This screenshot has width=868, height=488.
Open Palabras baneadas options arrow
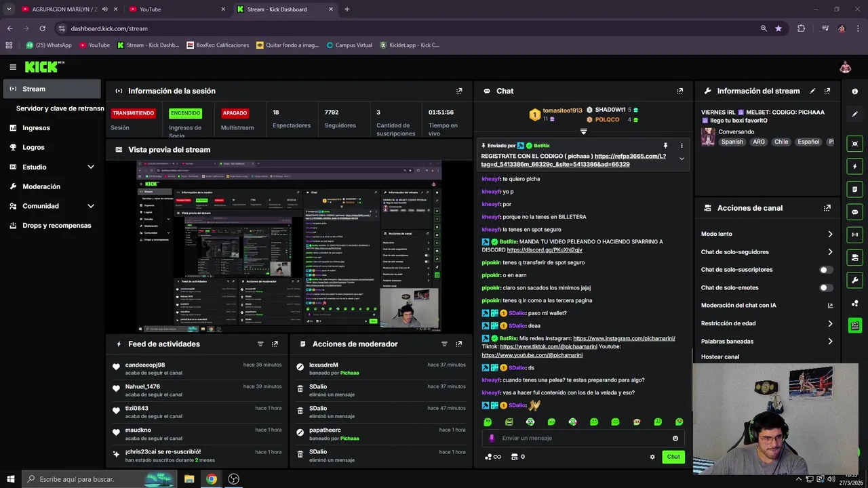830,342
